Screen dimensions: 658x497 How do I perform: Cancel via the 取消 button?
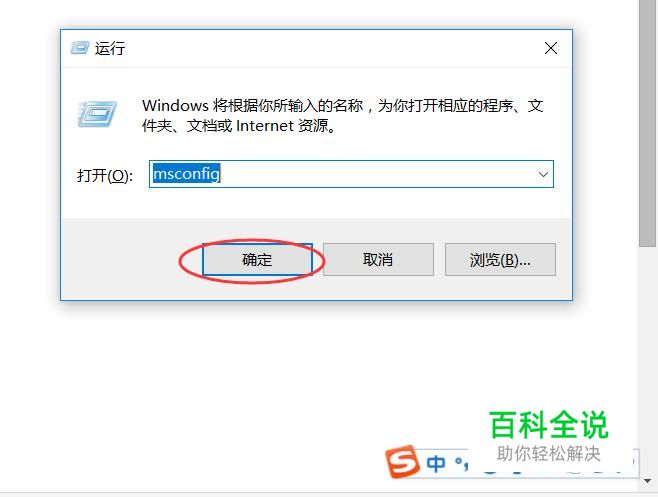(378, 259)
